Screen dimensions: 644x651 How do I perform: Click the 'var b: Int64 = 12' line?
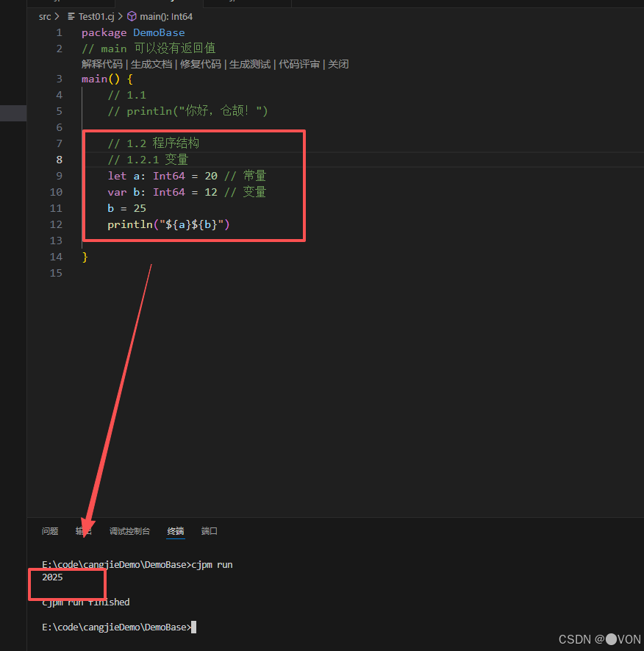(x=162, y=192)
